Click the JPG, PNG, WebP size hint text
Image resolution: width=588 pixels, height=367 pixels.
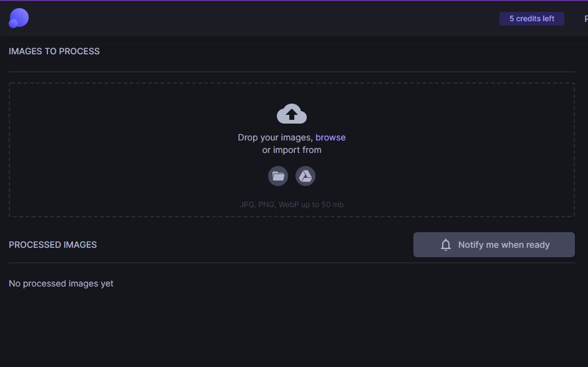click(291, 204)
